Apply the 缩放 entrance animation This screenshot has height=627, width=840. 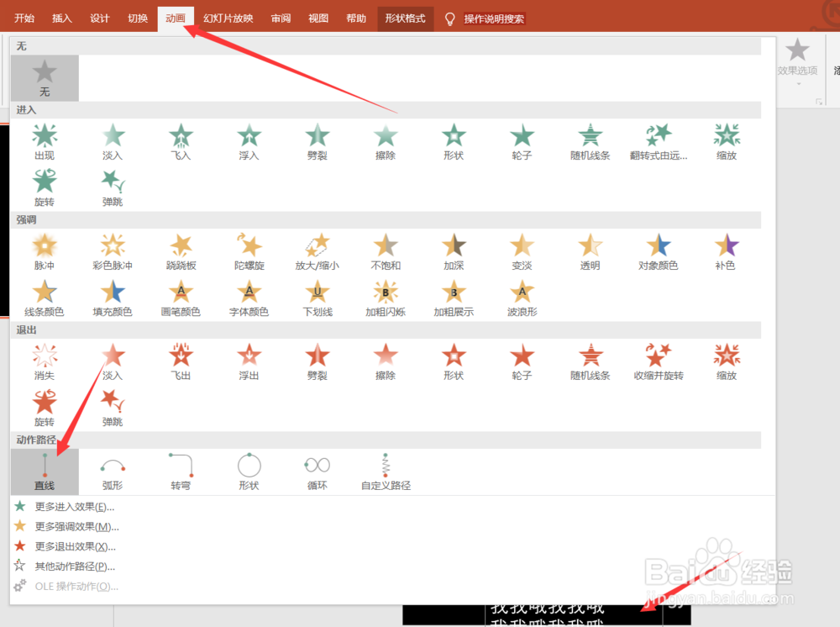click(x=727, y=141)
